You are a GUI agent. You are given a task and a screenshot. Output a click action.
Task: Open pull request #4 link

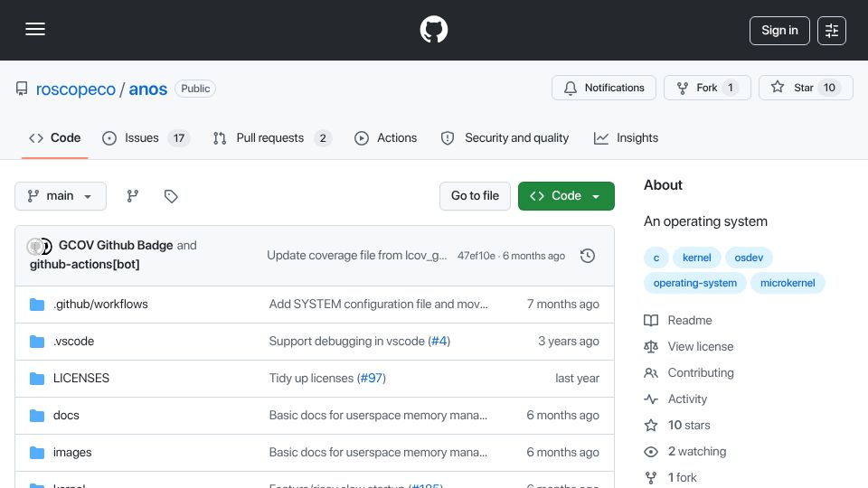click(x=439, y=341)
